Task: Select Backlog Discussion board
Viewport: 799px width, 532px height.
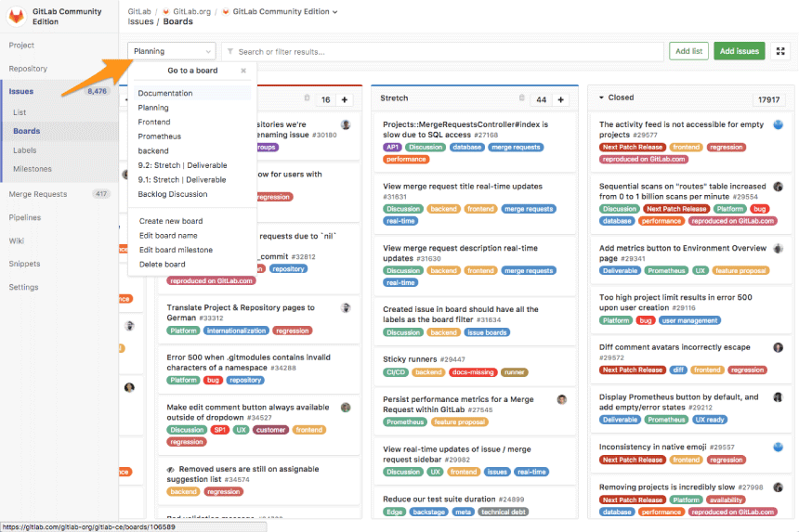Action: coord(192,194)
